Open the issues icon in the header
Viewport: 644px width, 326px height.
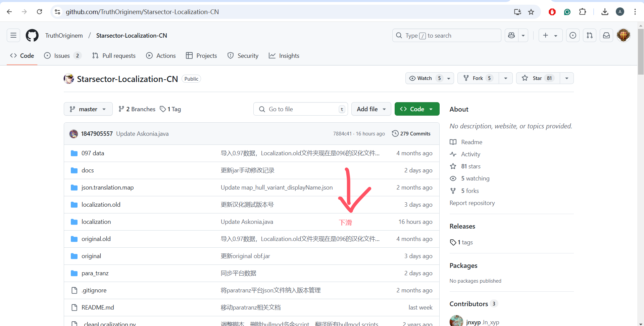click(573, 35)
